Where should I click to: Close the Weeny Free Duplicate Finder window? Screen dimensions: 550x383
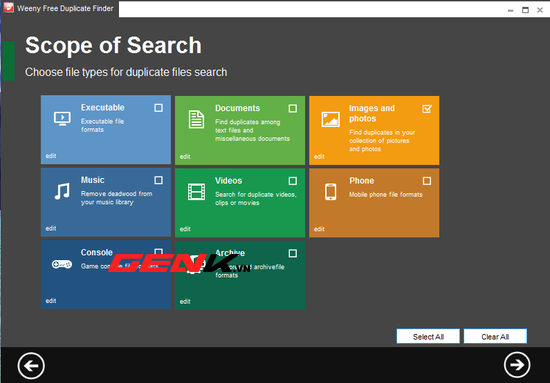point(540,10)
